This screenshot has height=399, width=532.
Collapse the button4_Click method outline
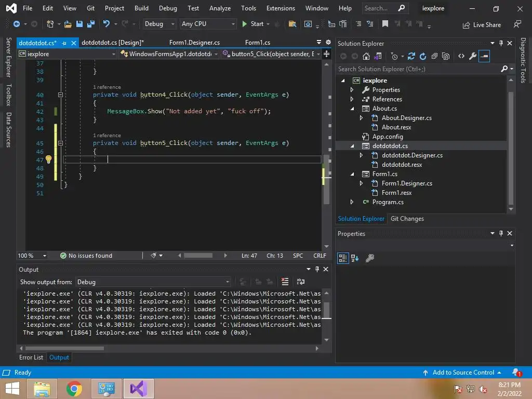tap(60, 95)
